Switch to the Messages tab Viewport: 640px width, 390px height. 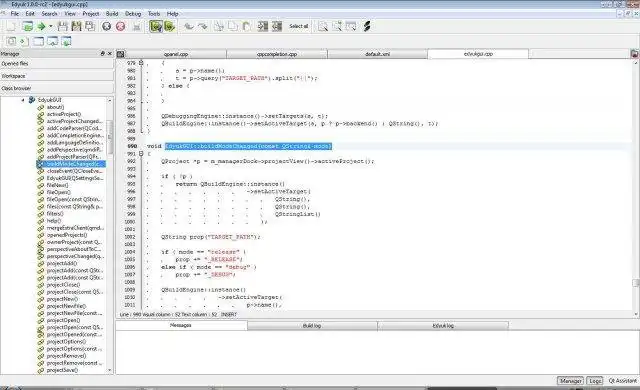point(181,326)
